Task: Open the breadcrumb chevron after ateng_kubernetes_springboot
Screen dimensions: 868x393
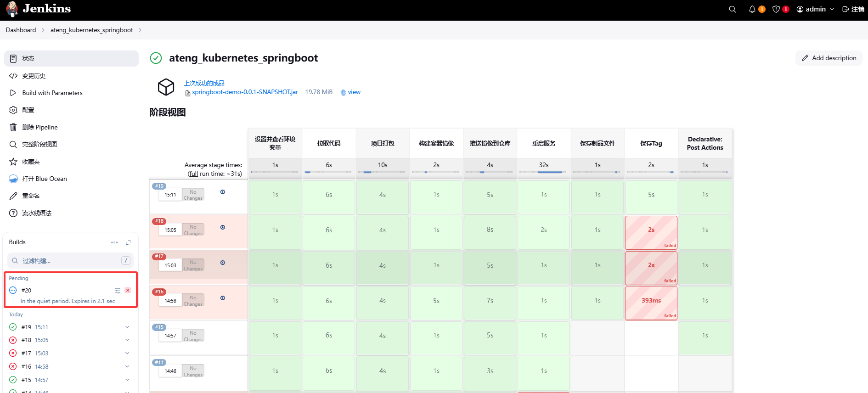Action: pyautogui.click(x=140, y=30)
